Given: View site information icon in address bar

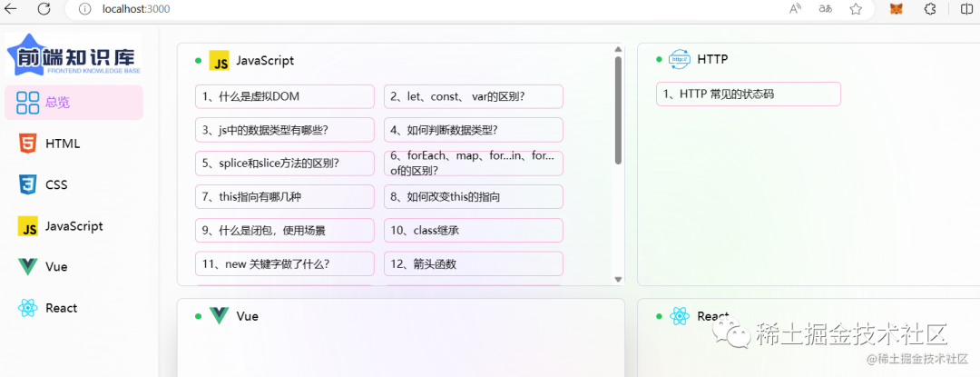Looking at the screenshot, I should point(86,9).
